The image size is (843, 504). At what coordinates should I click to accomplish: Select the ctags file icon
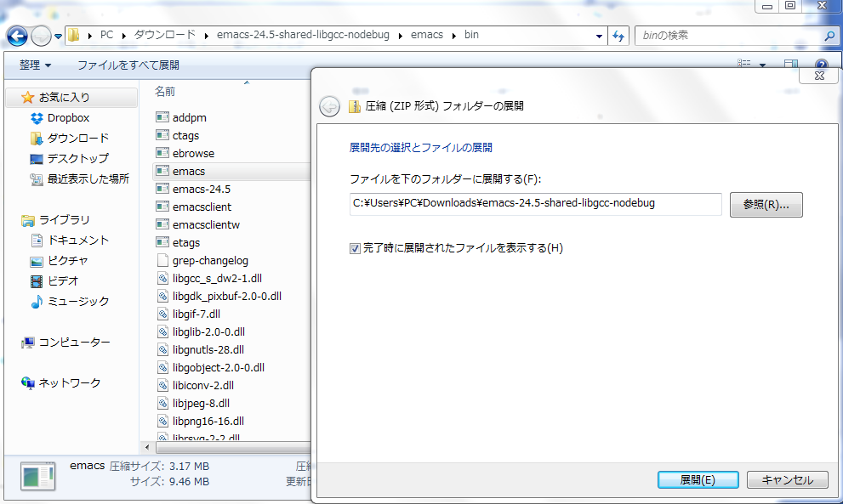click(x=162, y=135)
